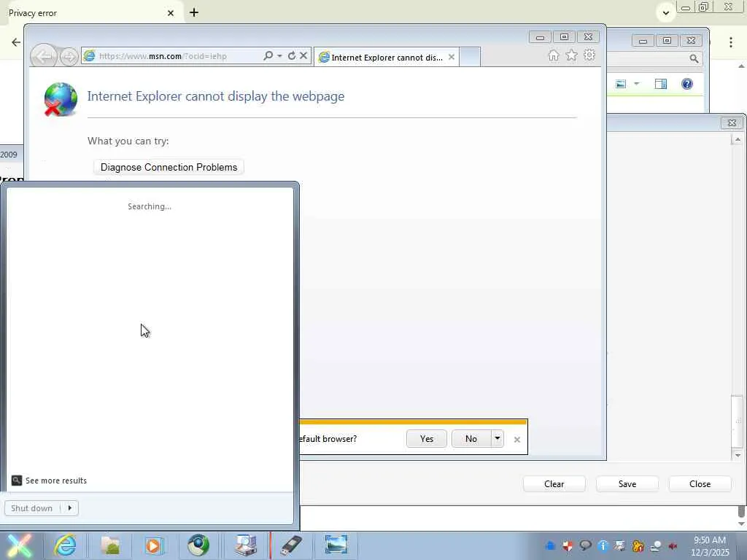Screen dimensions: 747x560
Task: Open Explorer help question mark icon
Action: (x=687, y=85)
